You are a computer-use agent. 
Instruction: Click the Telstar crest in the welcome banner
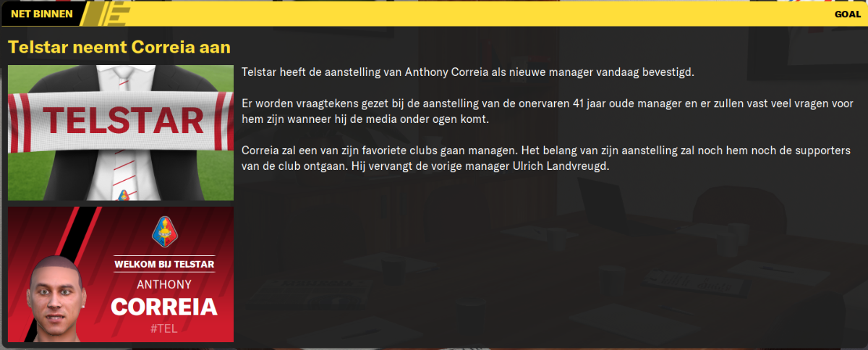click(163, 233)
